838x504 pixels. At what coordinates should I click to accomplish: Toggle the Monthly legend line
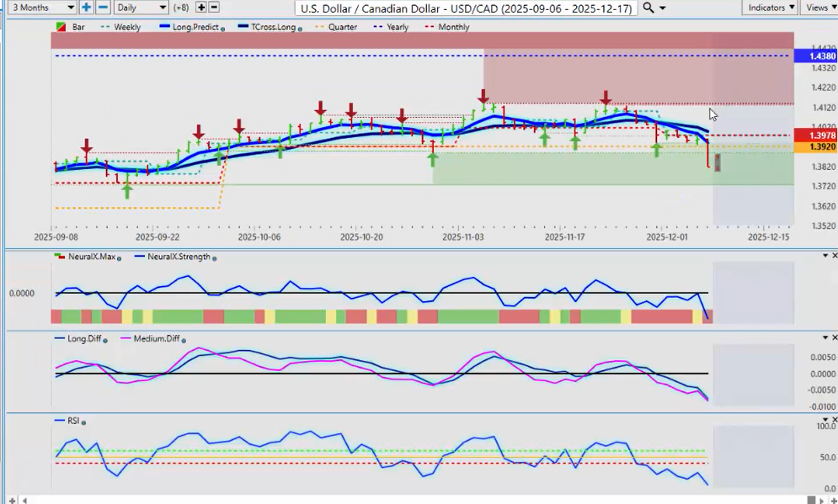click(454, 27)
